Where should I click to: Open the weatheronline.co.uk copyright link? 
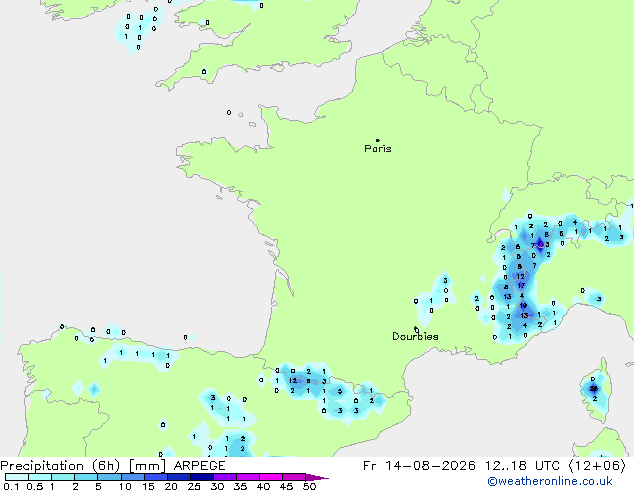click(550, 481)
